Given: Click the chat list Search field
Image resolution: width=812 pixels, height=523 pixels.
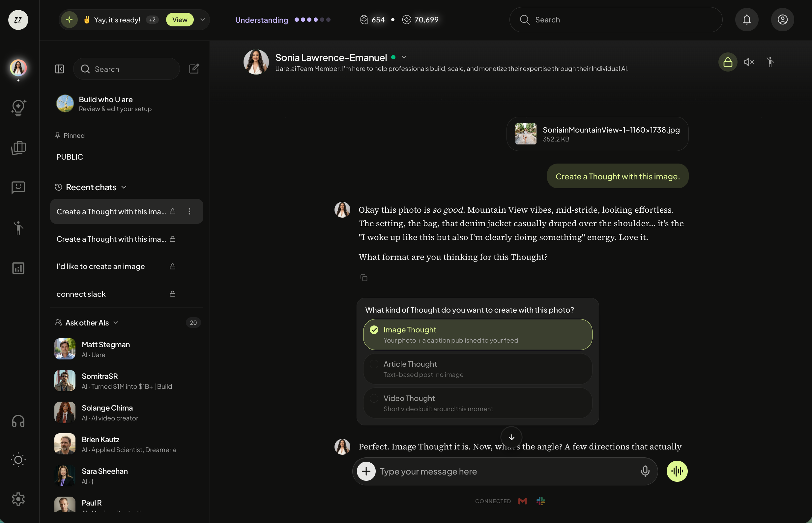Looking at the screenshot, I should tap(126, 69).
